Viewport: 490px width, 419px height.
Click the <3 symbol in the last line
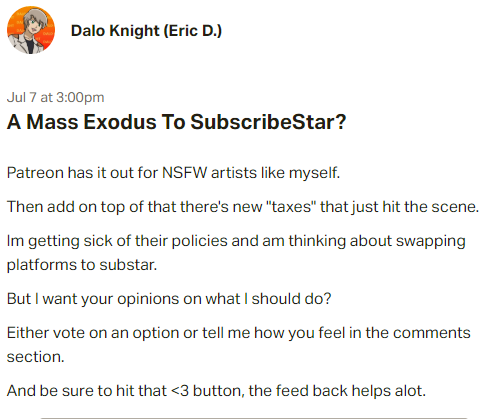[180, 391]
